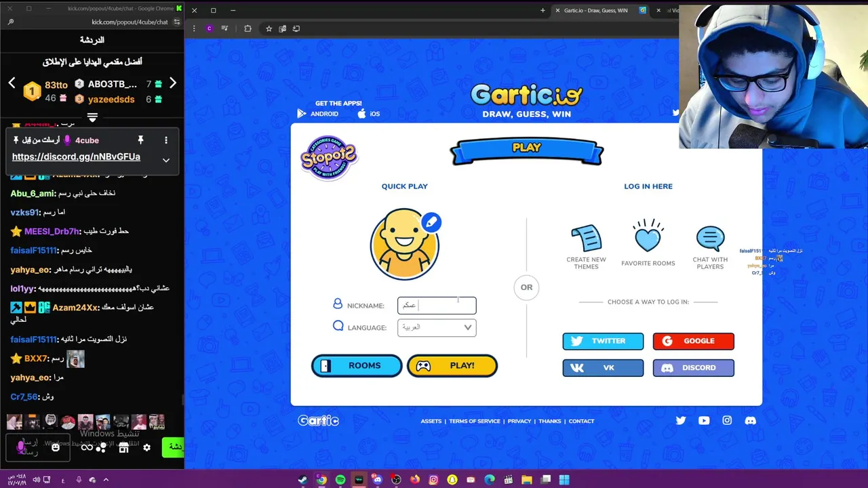The width and height of the screenshot is (868, 488).
Task: Open Chat With Players option
Action: point(710,247)
